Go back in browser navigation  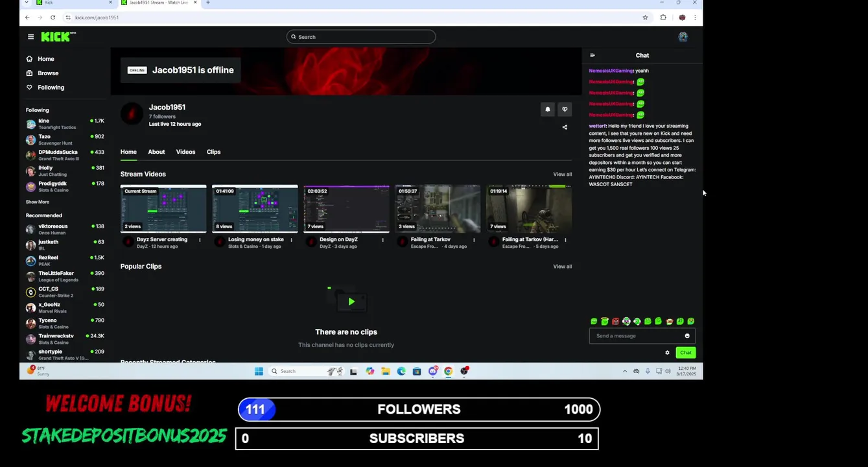(x=27, y=18)
